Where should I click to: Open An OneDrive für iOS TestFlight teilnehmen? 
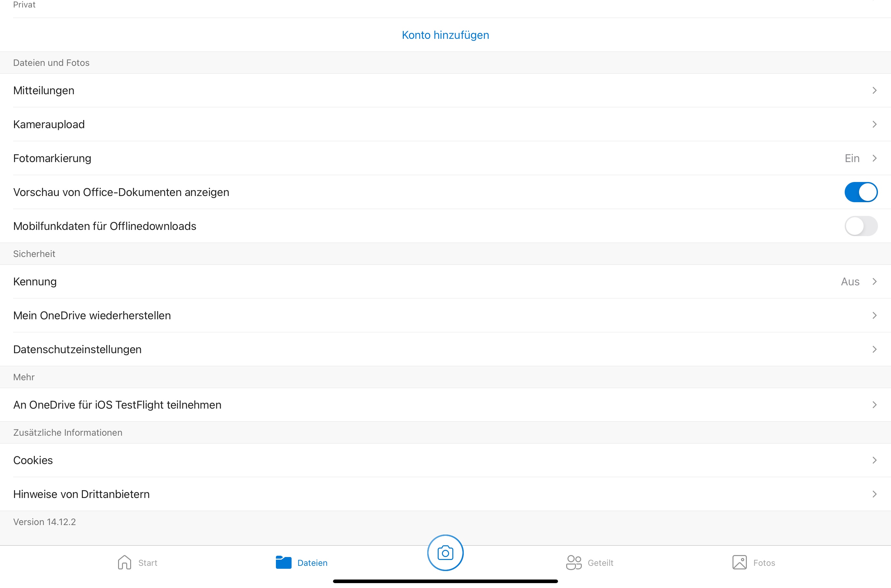point(117,405)
